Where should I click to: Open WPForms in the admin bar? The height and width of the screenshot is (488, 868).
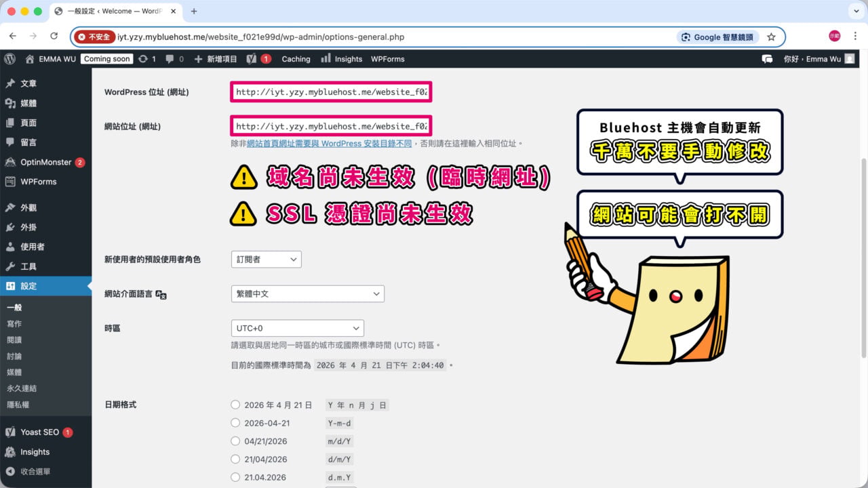click(388, 59)
